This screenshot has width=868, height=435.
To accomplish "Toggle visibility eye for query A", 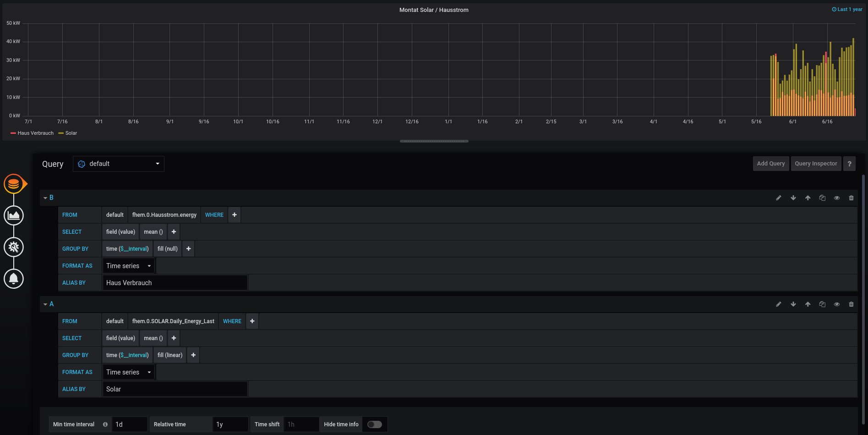I will (836, 304).
